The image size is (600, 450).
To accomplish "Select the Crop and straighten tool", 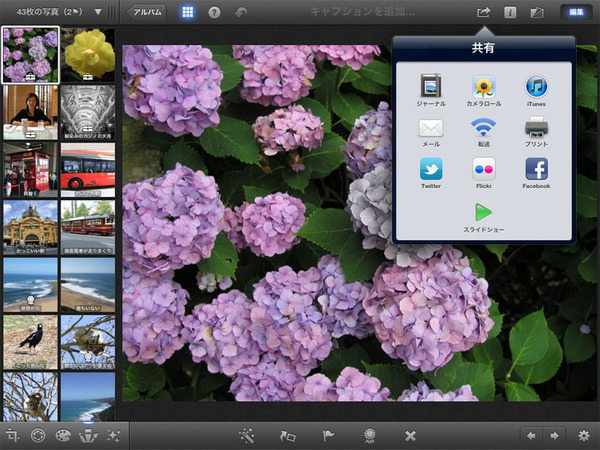I will [12, 435].
